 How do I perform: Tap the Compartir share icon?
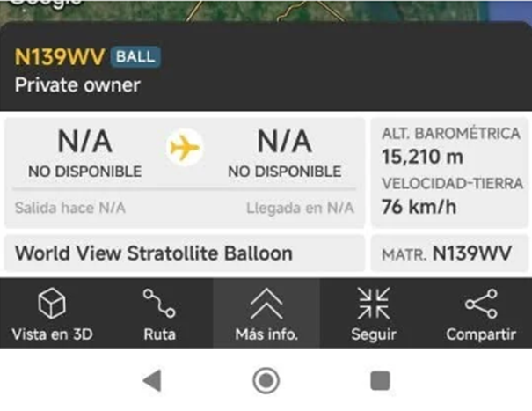479,305
